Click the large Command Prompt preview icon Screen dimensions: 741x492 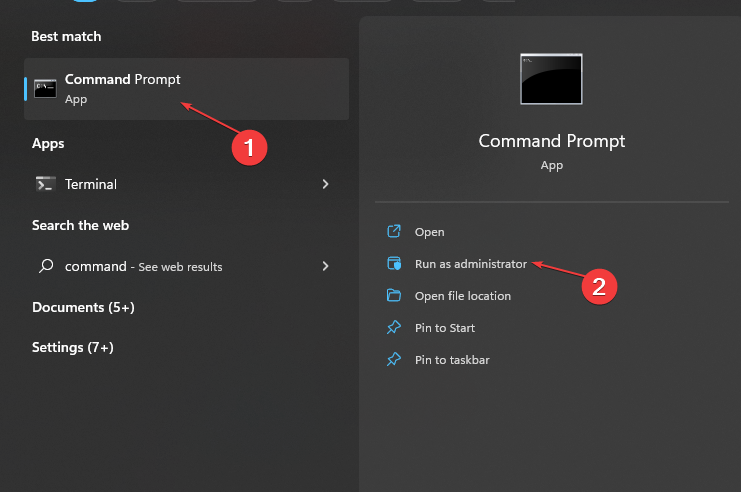pos(551,79)
